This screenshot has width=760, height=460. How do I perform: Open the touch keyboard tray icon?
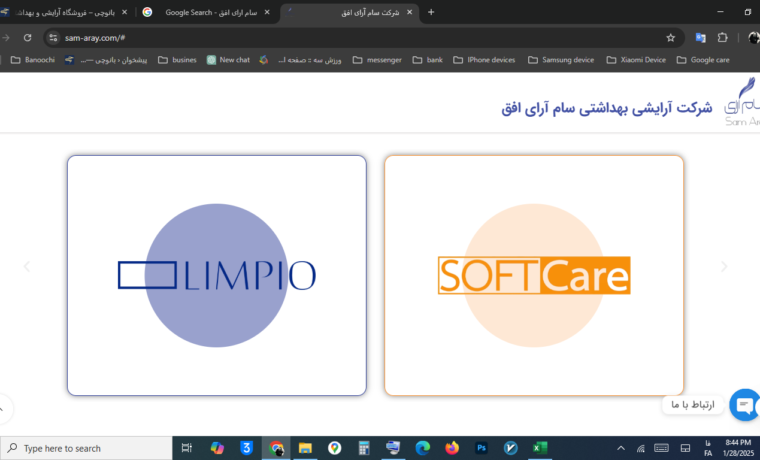coord(661,448)
